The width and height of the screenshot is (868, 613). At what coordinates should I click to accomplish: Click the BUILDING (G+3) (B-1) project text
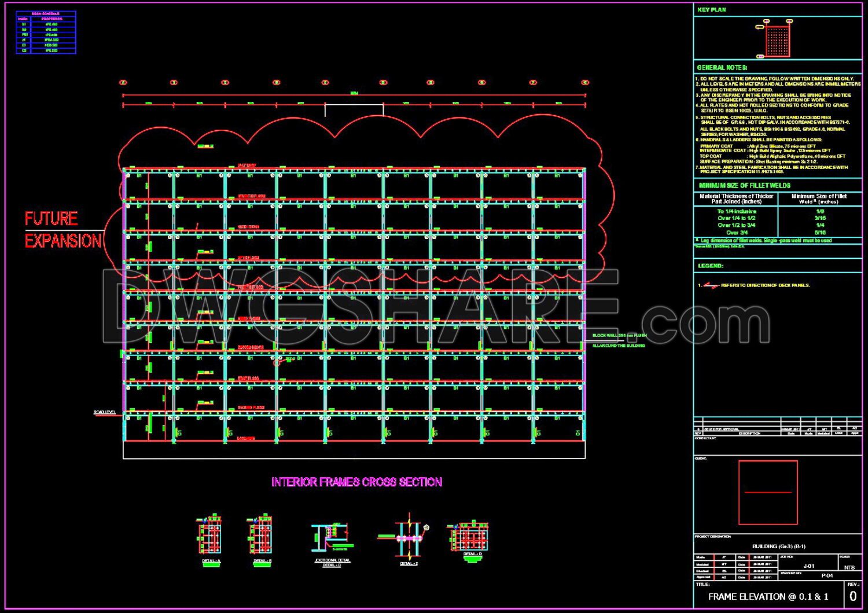click(778, 546)
